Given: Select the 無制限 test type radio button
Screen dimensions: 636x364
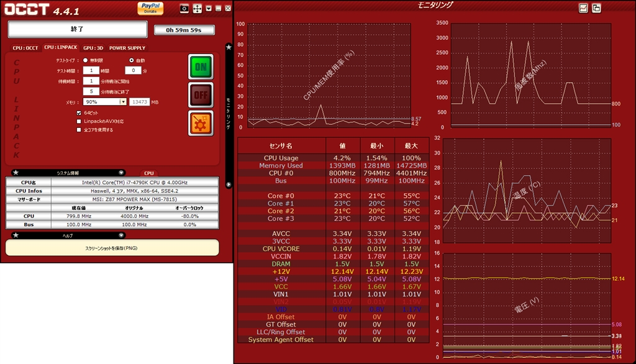Looking at the screenshot, I should coord(85,60).
